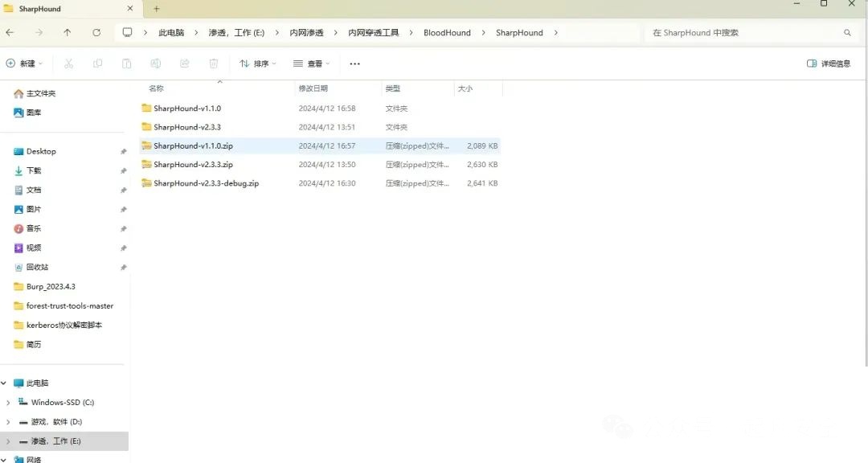Click SharpHound-v2.3.3 folder icon
Screen dimensions: 868x463
pos(146,127)
